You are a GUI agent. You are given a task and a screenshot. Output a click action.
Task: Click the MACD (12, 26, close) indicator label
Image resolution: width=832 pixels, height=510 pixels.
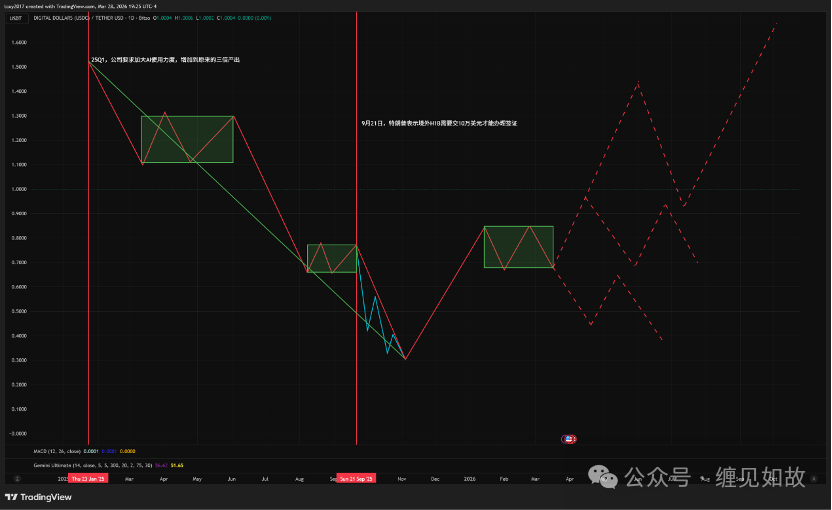coord(57,451)
